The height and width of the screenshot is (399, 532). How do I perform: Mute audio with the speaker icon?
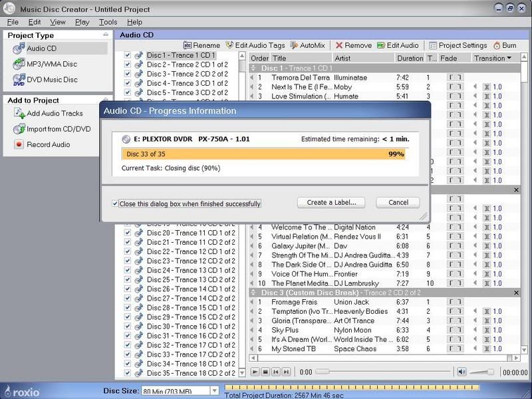tap(462, 372)
